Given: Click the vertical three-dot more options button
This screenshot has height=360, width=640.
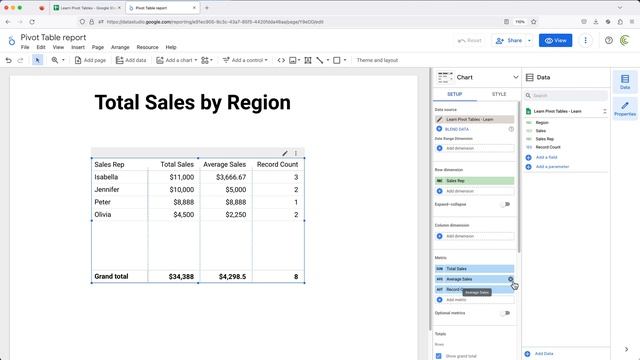Looking at the screenshot, I should (585, 40).
